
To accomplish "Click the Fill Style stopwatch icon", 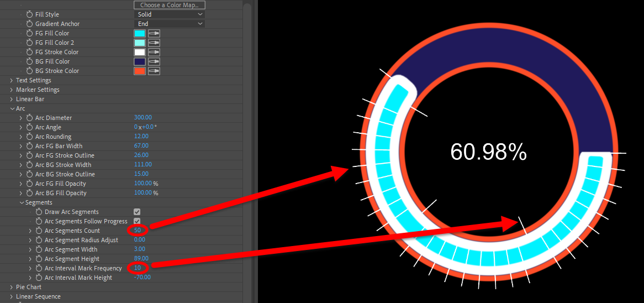I will (30, 14).
